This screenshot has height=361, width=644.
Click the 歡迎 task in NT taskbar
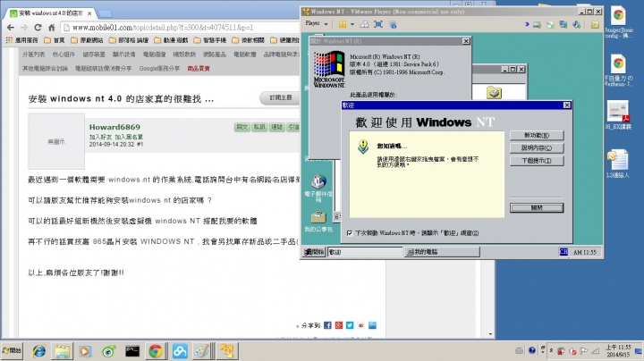(365, 252)
